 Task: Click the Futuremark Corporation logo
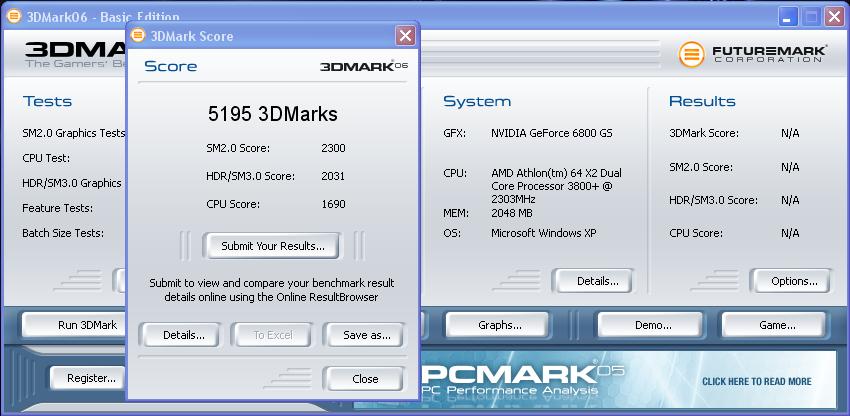[752, 54]
